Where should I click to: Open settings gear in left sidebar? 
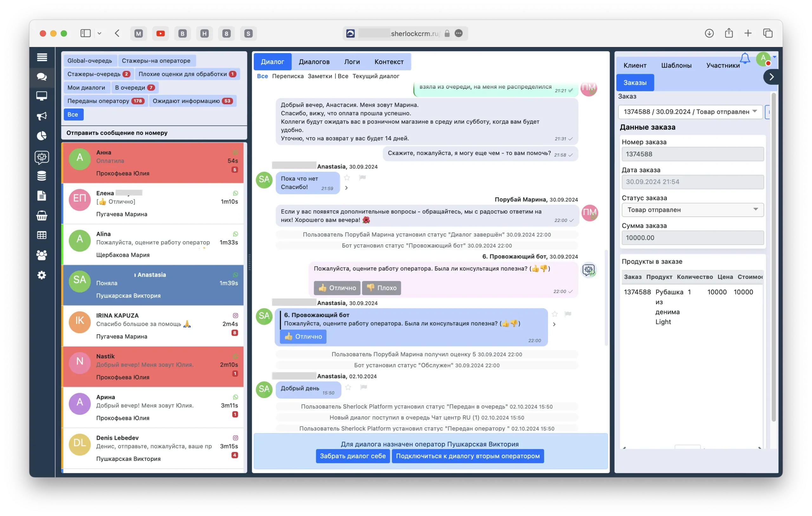(x=42, y=275)
